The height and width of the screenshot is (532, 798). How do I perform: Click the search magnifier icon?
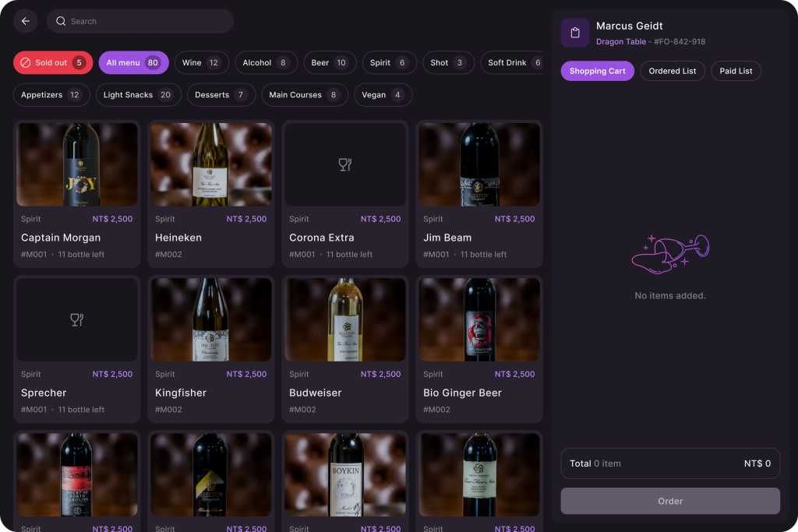tap(61, 21)
